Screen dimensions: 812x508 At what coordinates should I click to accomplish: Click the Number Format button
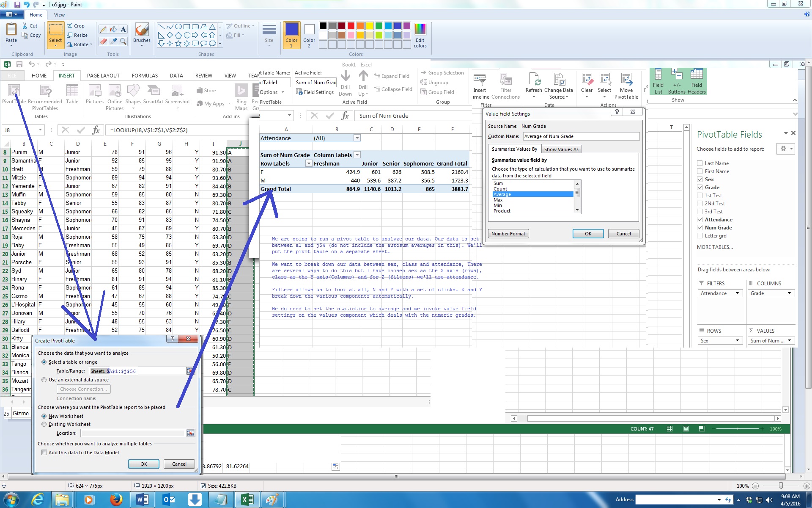[508, 234]
